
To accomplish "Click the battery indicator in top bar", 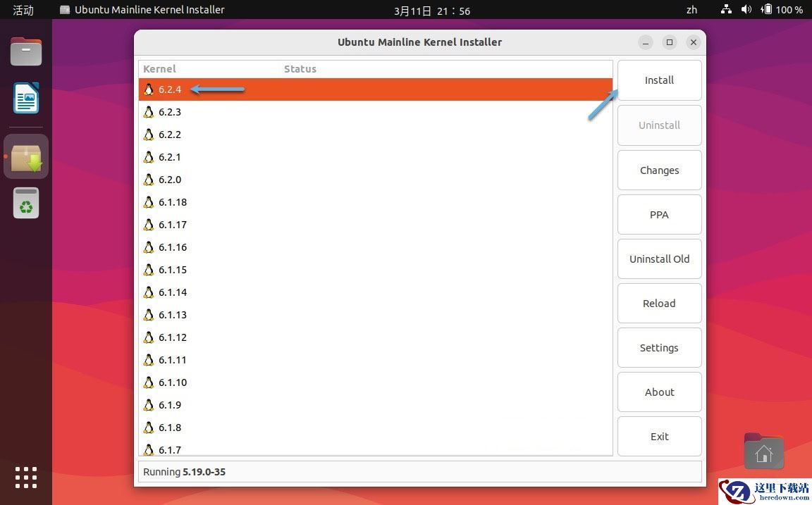I will (782, 9).
